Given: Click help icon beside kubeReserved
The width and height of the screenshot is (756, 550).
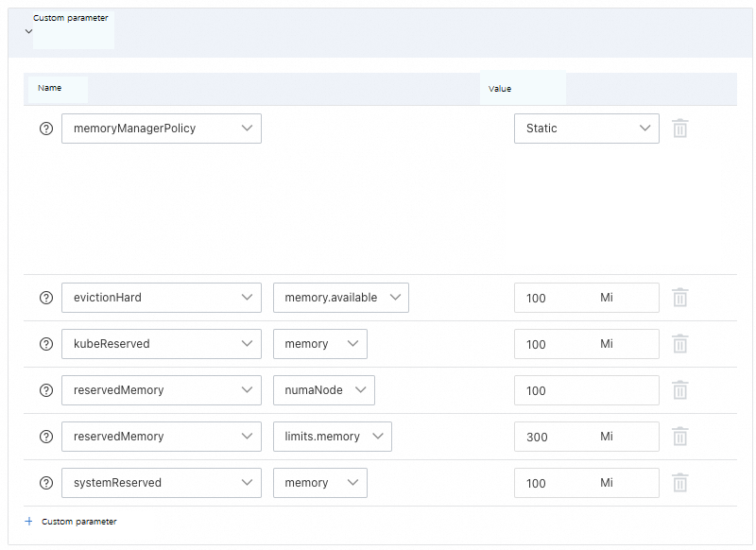Looking at the screenshot, I should pos(46,344).
